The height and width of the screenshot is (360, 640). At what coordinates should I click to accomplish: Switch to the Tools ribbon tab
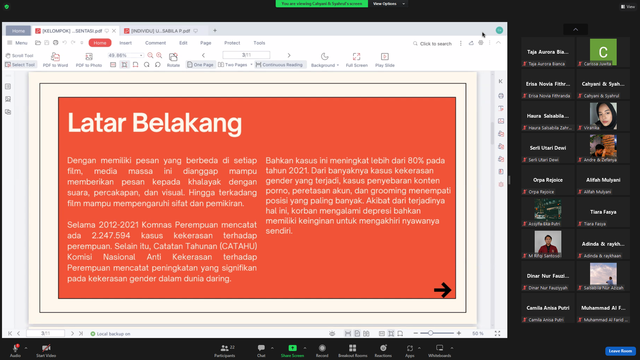[x=259, y=43]
